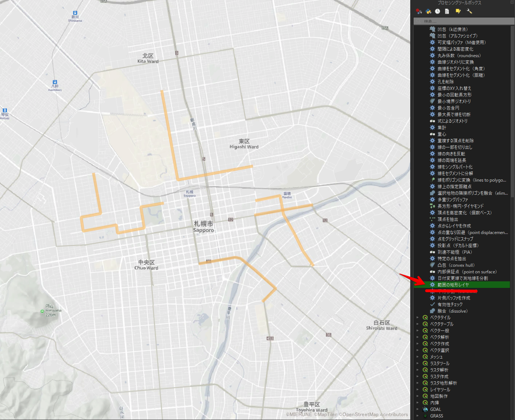
Task: Select 最大長で線を切断
Action: click(454, 114)
